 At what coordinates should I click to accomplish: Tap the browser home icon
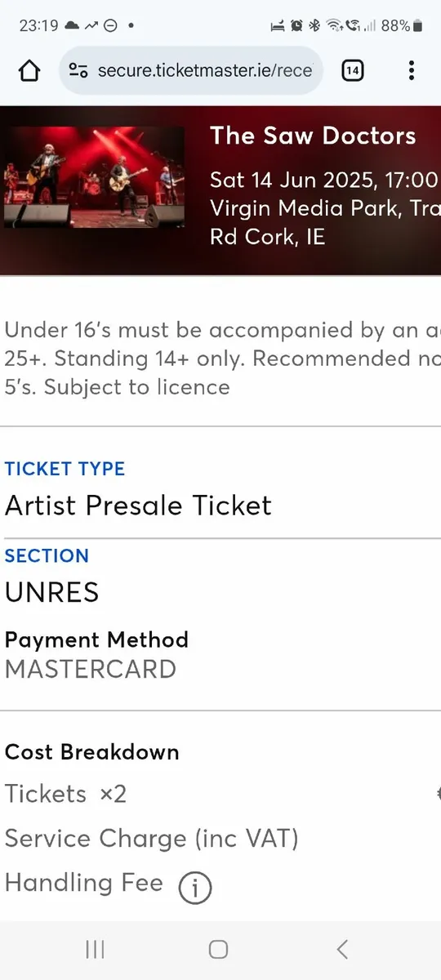(29, 71)
